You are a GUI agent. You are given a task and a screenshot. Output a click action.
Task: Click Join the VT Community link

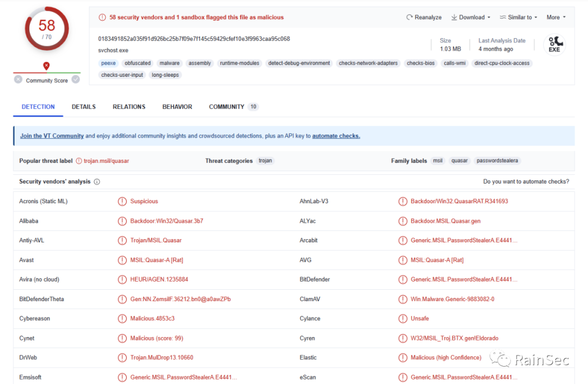[52, 136]
